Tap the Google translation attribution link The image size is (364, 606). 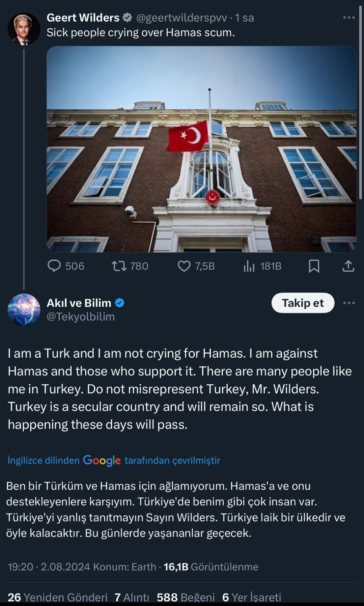tap(114, 460)
